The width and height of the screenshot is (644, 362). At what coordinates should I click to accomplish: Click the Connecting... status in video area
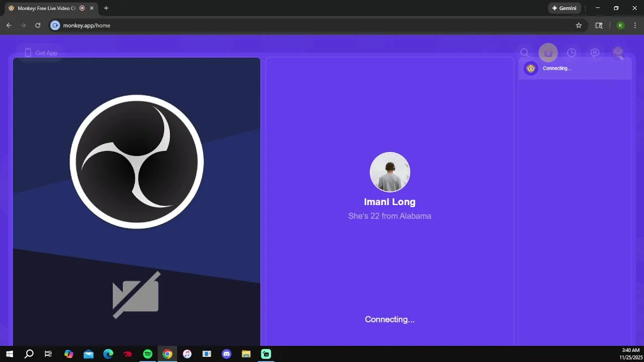tap(390, 319)
